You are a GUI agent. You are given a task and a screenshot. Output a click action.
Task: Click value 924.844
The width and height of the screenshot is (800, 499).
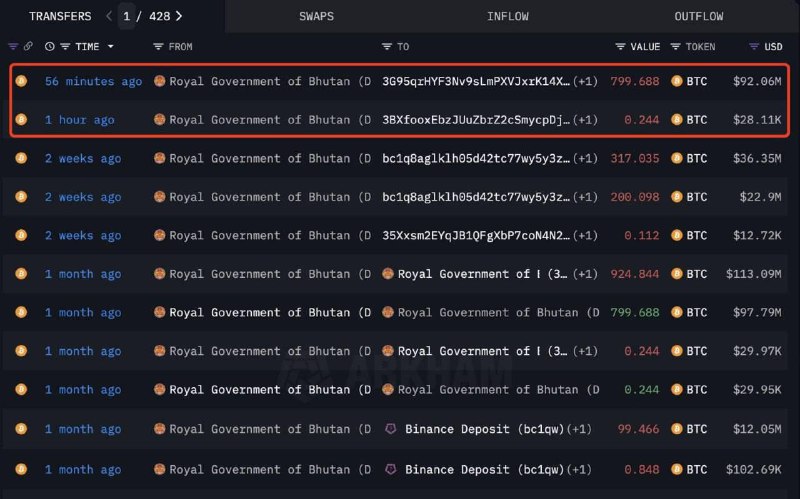(635, 274)
